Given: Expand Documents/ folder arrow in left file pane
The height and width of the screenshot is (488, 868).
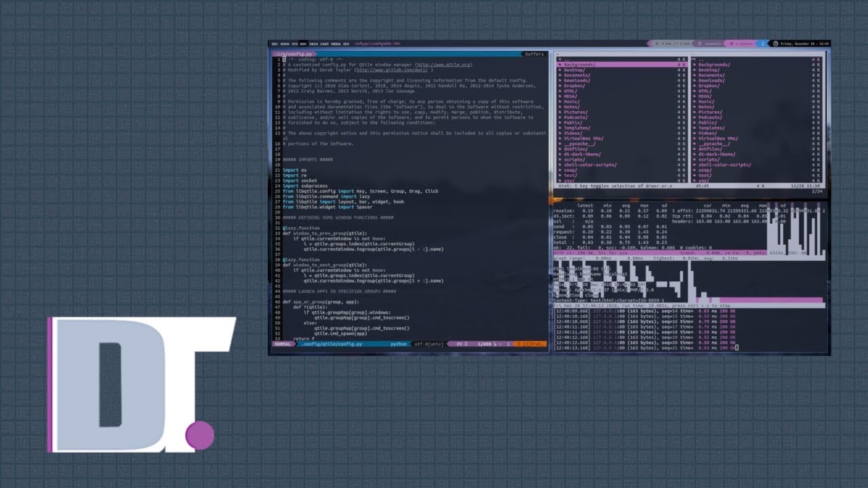Looking at the screenshot, I should [560, 75].
